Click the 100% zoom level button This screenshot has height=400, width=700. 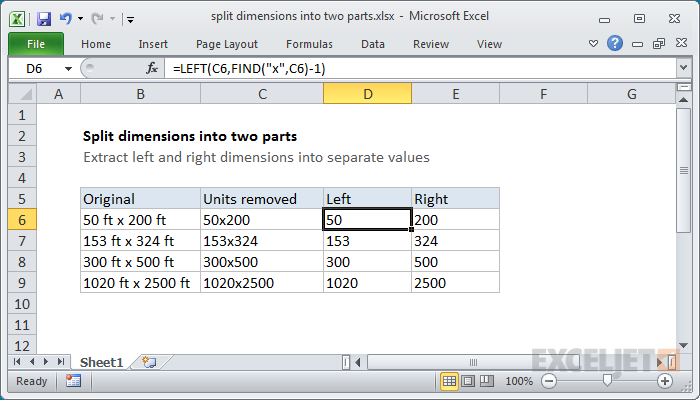pos(519,381)
